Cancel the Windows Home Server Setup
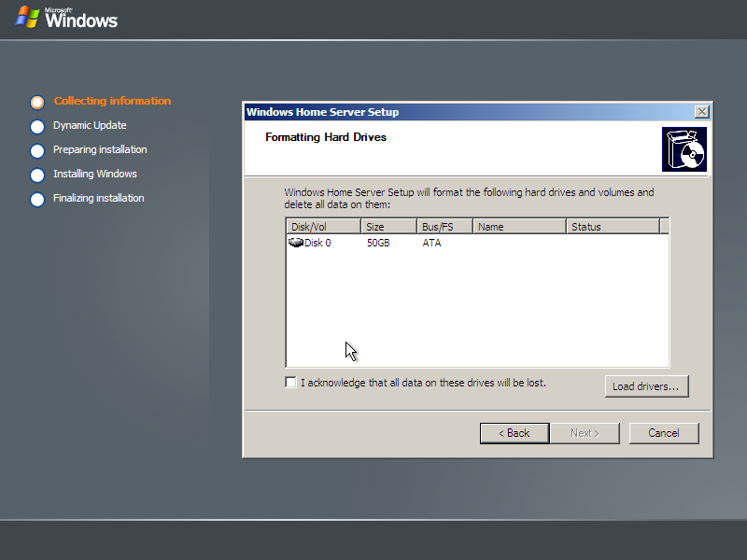747x560 pixels. [664, 433]
